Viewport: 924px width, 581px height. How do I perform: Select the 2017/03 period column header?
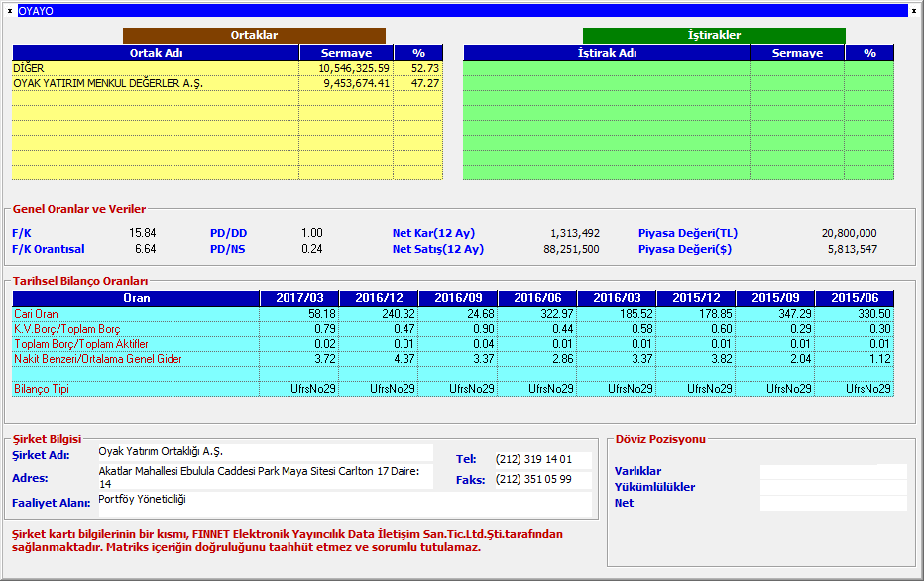299,298
